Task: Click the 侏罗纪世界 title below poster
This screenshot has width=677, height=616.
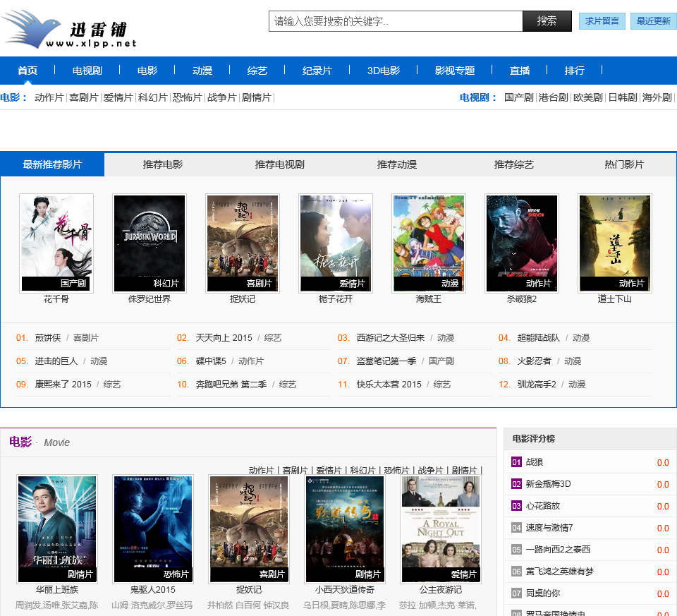Action: (x=150, y=299)
